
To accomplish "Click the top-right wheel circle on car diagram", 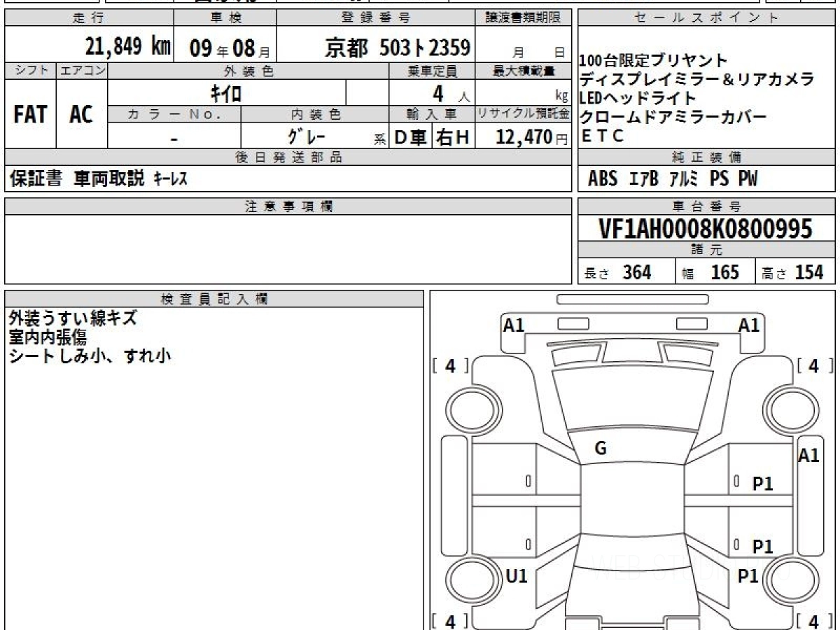I will (x=785, y=408).
